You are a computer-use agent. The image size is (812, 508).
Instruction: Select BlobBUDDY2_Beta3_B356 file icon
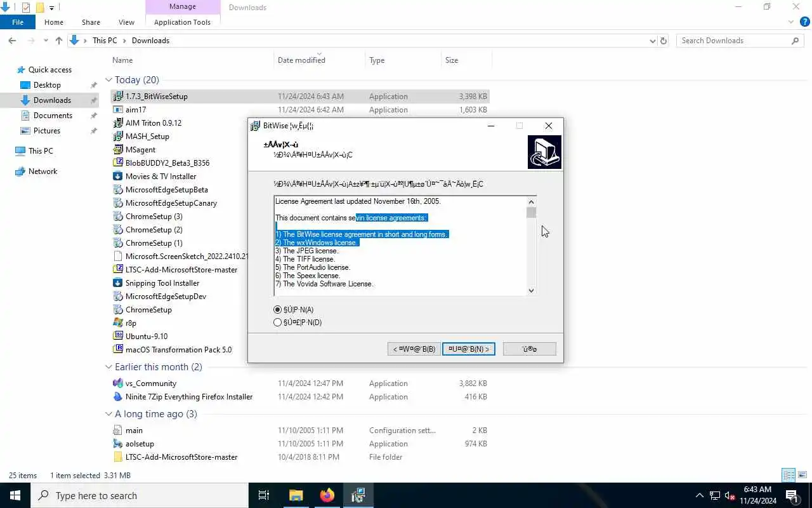[x=118, y=163]
